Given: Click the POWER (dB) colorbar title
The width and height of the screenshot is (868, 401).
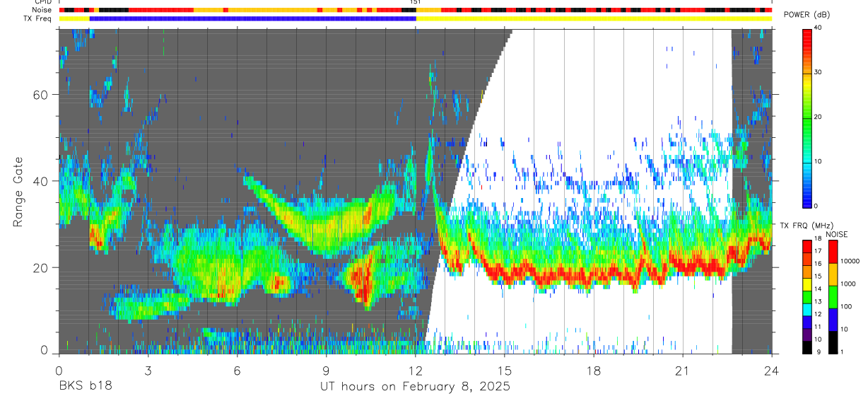Looking at the screenshot, I should coord(807,15).
